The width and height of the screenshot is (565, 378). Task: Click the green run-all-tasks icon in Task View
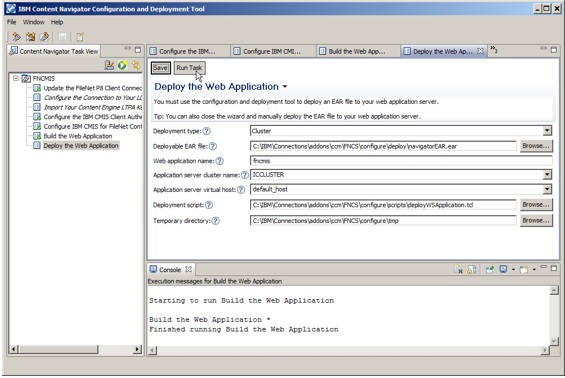click(x=122, y=65)
